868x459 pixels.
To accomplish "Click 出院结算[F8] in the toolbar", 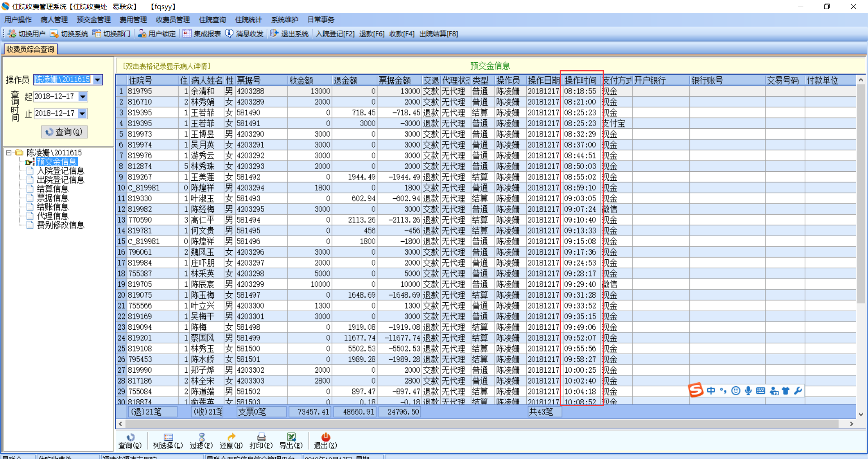I will pos(439,34).
